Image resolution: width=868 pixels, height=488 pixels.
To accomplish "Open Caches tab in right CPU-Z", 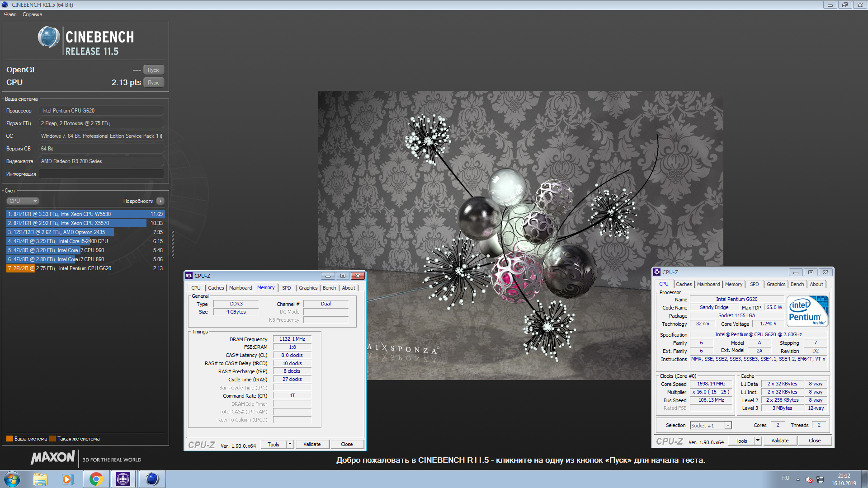I will [x=684, y=284].
